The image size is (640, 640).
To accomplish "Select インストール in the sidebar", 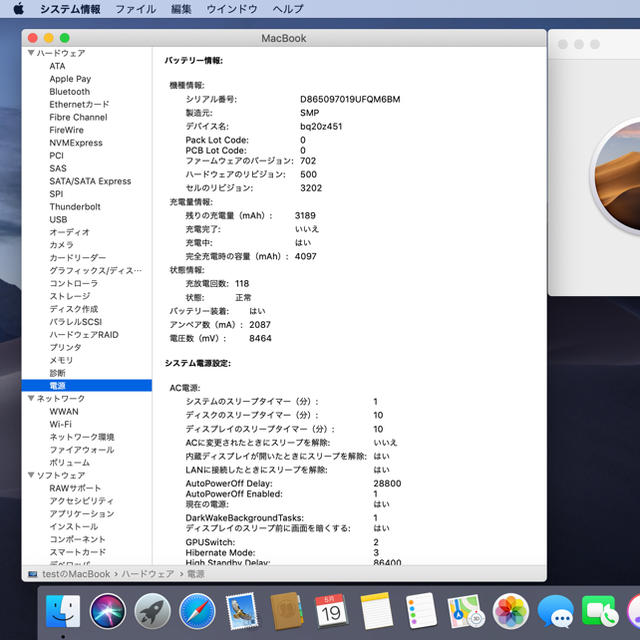I will pyautogui.click(x=73, y=527).
